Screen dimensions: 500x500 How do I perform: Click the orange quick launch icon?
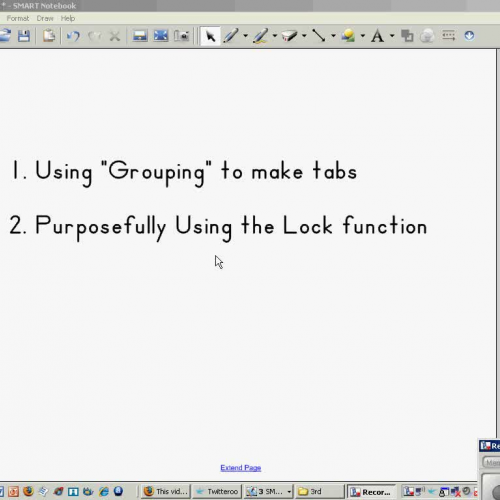(14, 491)
